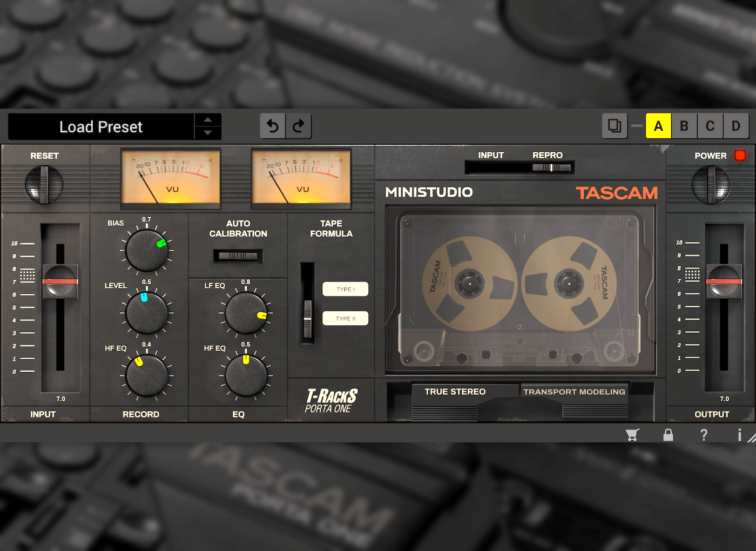Open the Load Preset dropdown

coord(101,127)
